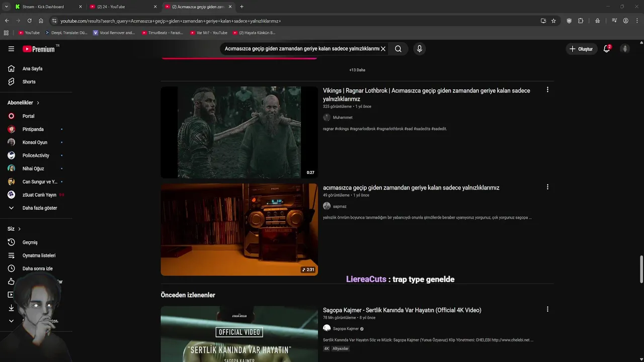The height and width of the screenshot is (362, 644).
Task: Open Sagopa Kajmer Sertlik Kanında title
Action: [x=402, y=310]
